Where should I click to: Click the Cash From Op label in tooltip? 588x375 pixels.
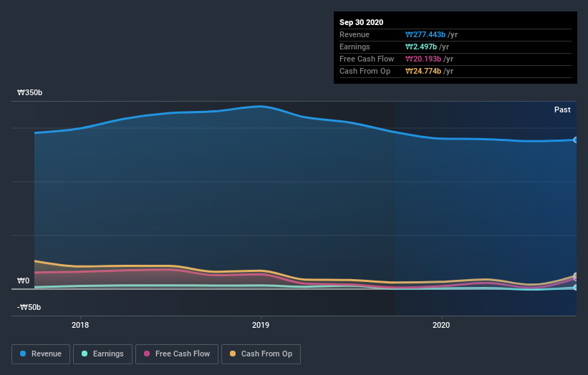tap(365, 71)
